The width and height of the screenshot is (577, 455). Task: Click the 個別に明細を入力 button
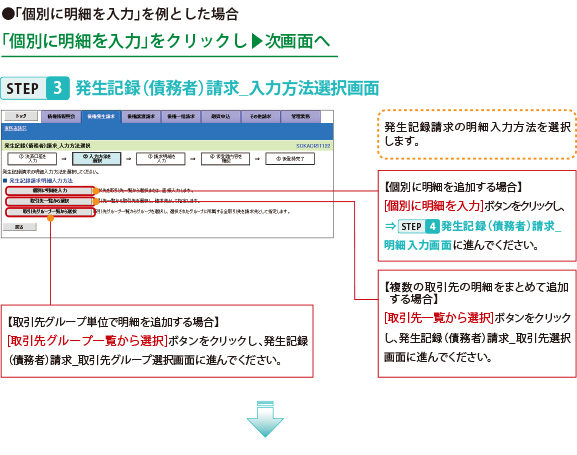pyautogui.click(x=50, y=191)
